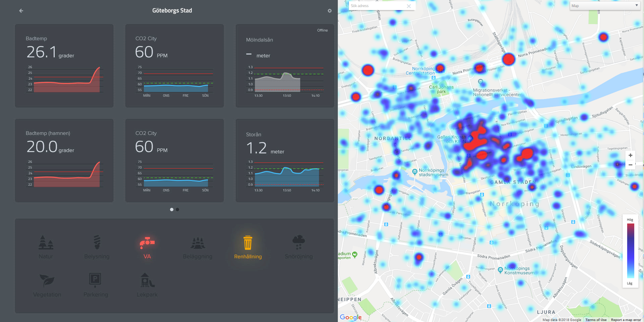Screen dimensions: 644x322
Task: Clear the address search with X
Action: coord(409,6)
